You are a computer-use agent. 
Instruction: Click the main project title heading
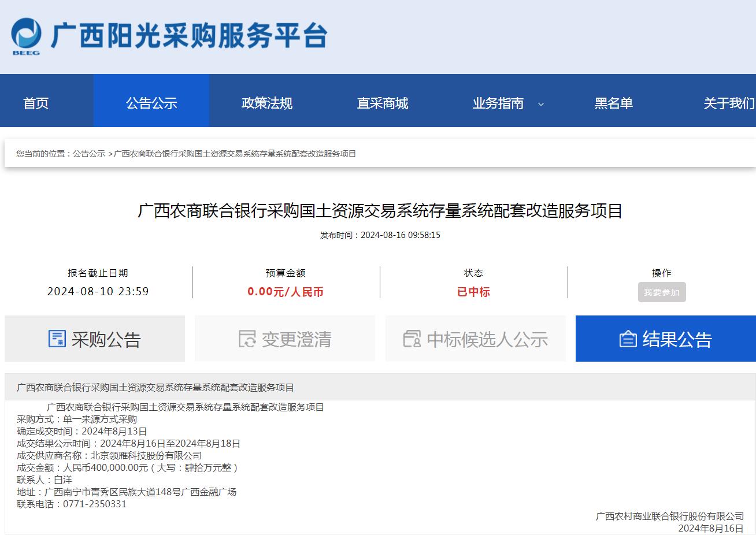click(380, 211)
